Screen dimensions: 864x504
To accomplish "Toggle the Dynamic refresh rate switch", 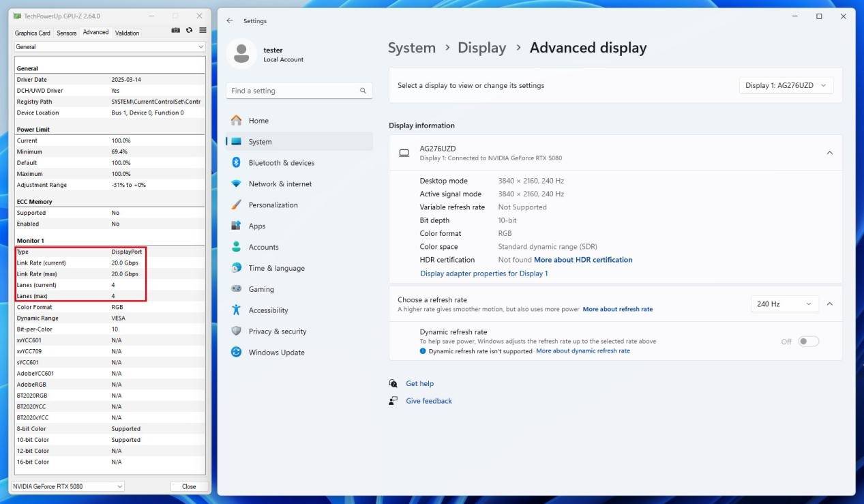I will (808, 342).
